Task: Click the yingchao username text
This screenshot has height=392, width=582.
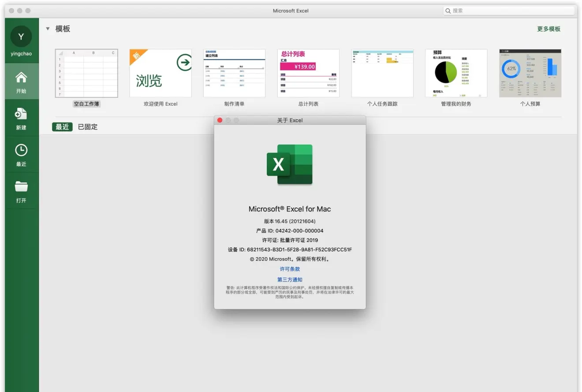Action: pos(21,54)
